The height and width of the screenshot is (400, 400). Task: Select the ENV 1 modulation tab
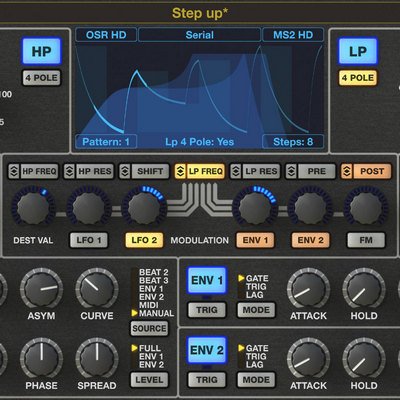255,240
